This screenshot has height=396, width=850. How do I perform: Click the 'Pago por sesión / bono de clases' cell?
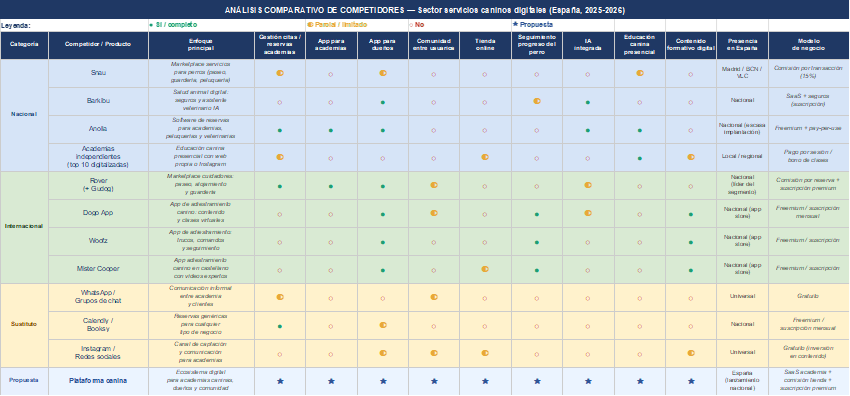tap(809, 157)
